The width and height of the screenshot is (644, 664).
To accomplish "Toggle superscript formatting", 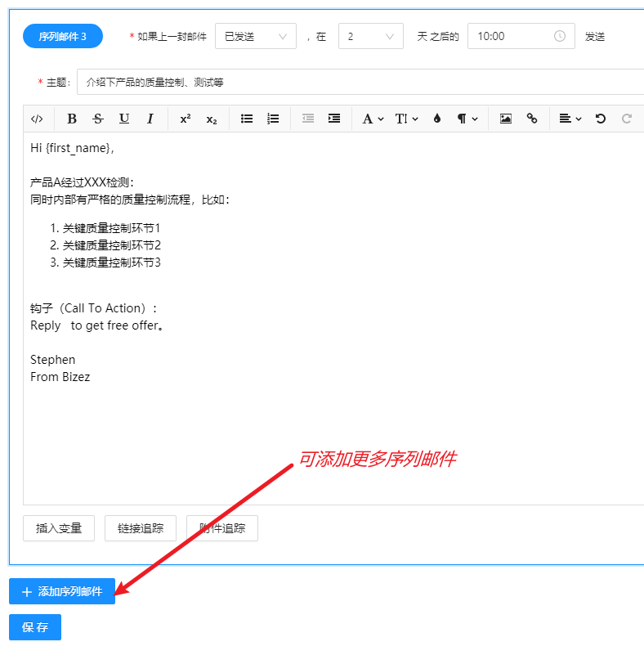I will [x=186, y=119].
